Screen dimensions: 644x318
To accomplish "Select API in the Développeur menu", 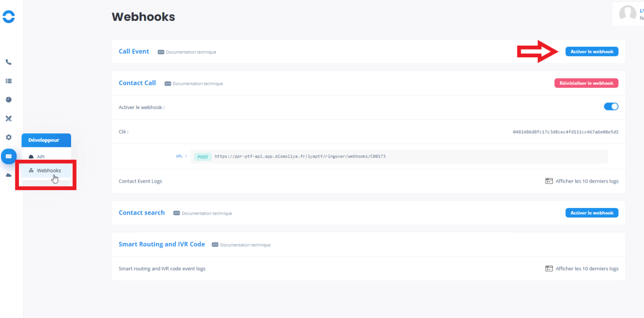I will (x=41, y=157).
